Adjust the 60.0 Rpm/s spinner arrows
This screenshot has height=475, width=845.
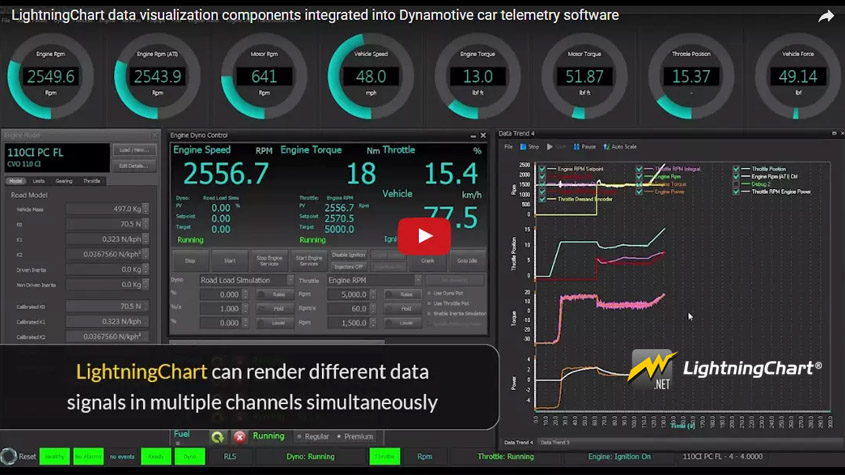pyautogui.click(x=373, y=309)
